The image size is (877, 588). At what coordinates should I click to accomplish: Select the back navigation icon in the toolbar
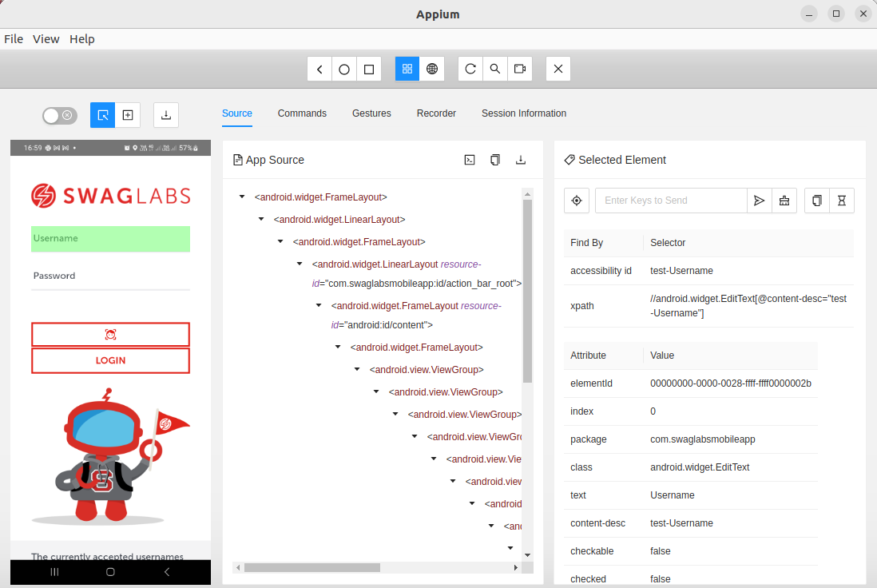(x=319, y=69)
